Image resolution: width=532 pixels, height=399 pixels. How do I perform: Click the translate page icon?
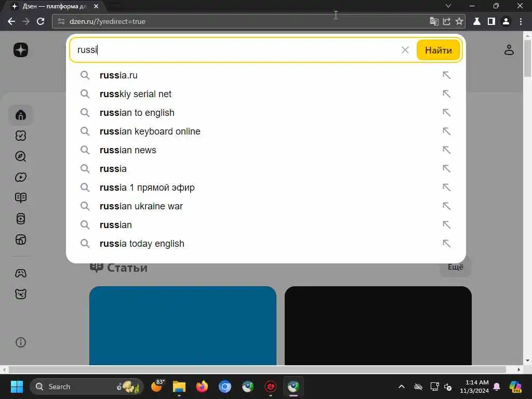pyautogui.click(x=434, y=21)
